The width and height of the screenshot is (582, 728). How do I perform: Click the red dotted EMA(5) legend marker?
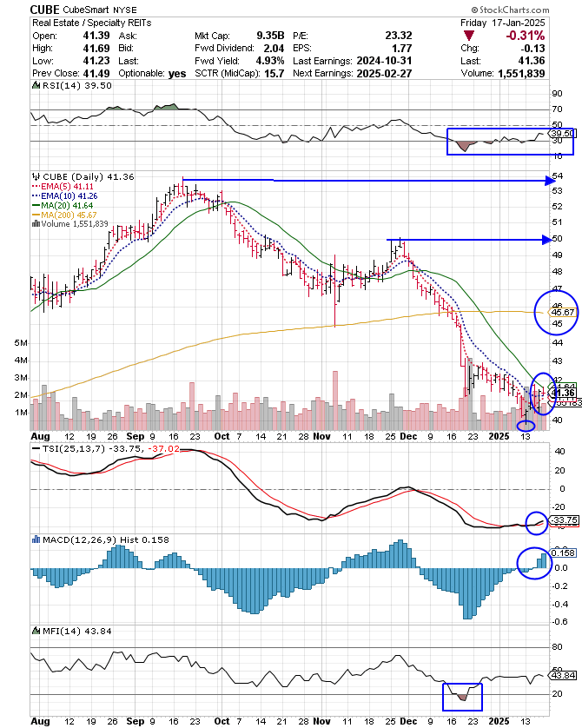[36, 187]
